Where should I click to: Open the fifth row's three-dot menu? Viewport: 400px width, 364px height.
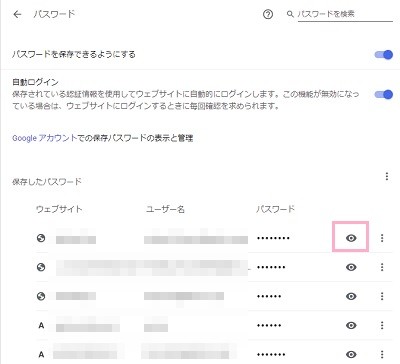point(382,354)
